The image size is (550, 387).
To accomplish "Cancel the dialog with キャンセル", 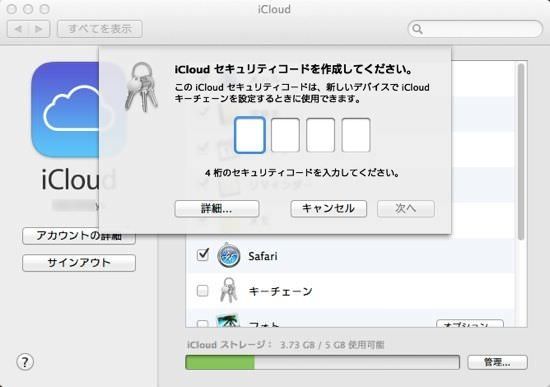I will (329, 209).
